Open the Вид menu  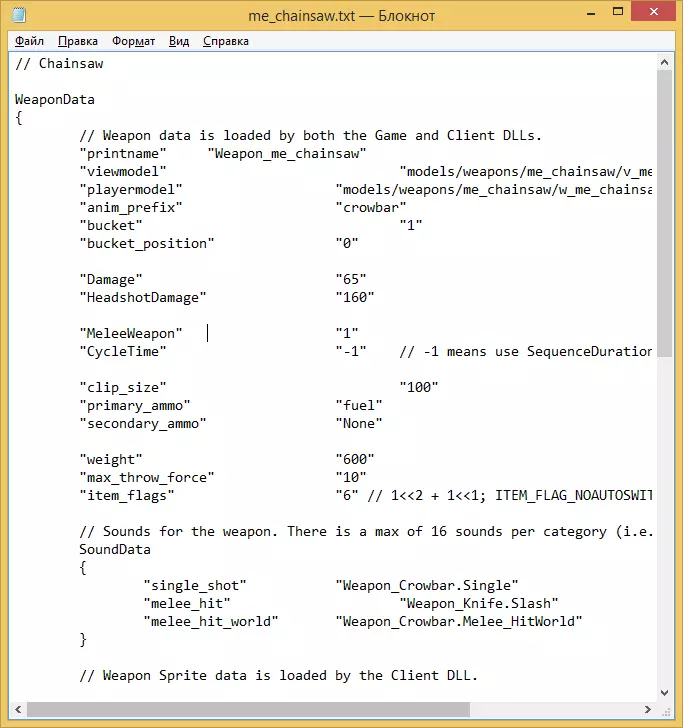click(179, 41)
